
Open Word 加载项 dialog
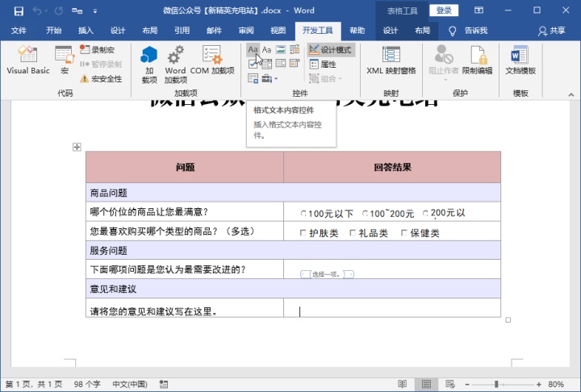[x=175, y=65]
